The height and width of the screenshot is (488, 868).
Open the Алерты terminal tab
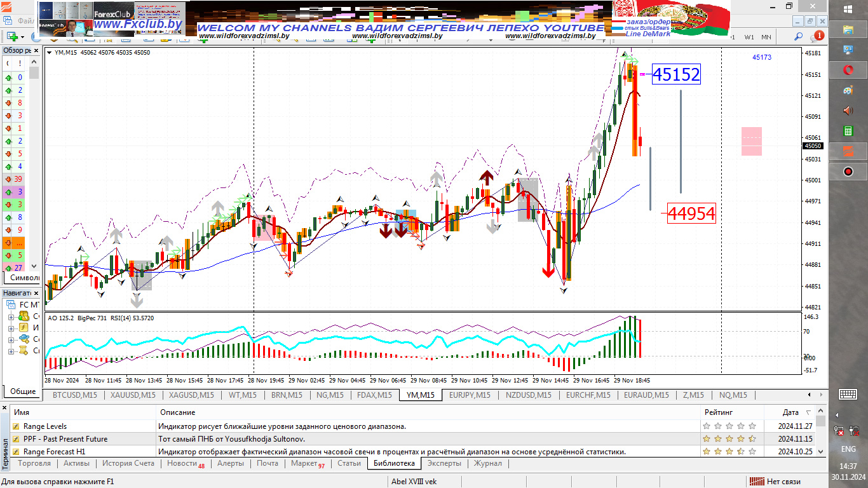click(x=231, y=463)
